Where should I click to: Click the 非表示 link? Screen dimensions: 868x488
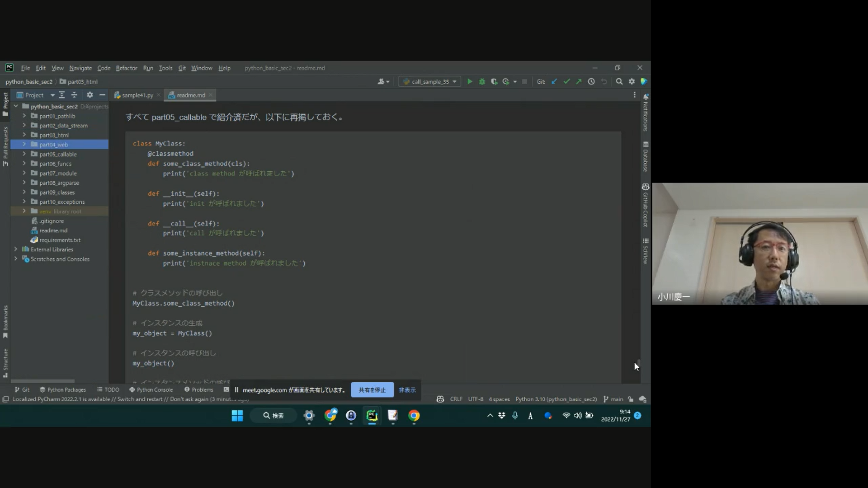coord(407,390)
